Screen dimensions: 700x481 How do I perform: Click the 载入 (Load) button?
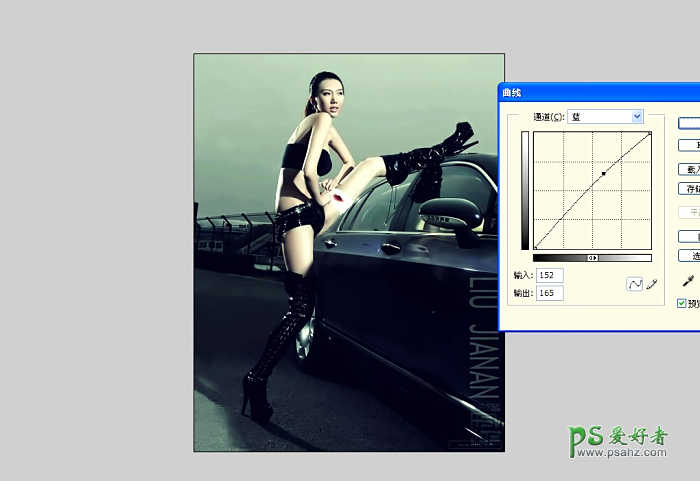pyautogui.click(x=689, y=169)
